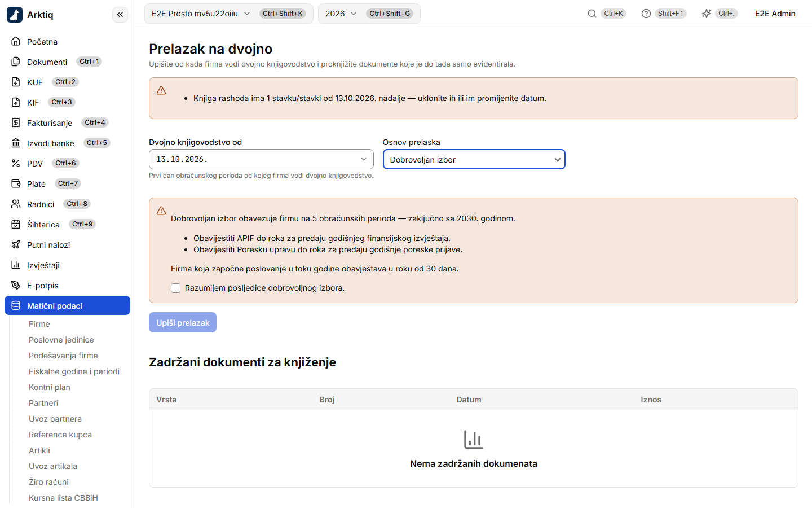The image size is (812, 508).
Task: Open Podešavanja firme submenu item
Action: [63, 356]
